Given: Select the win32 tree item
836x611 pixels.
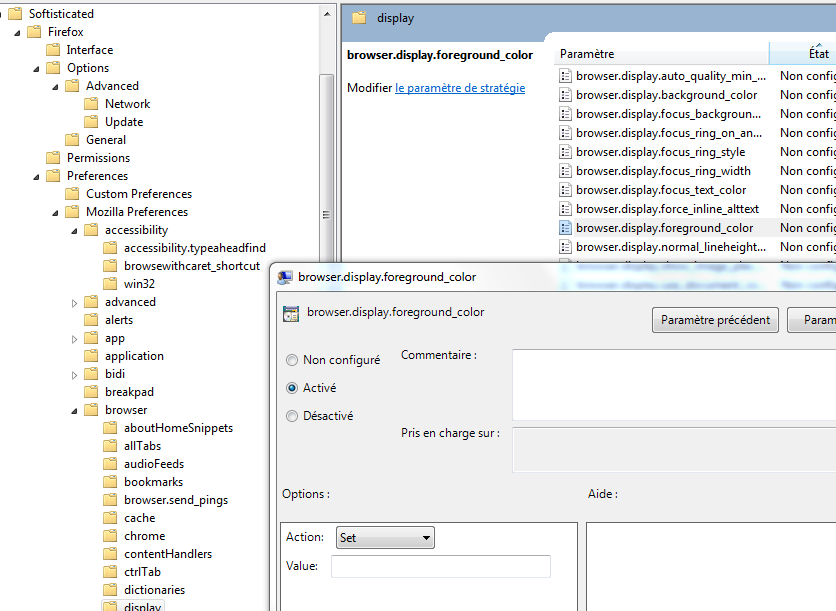Looking at the screenshot, I should 139,284.
